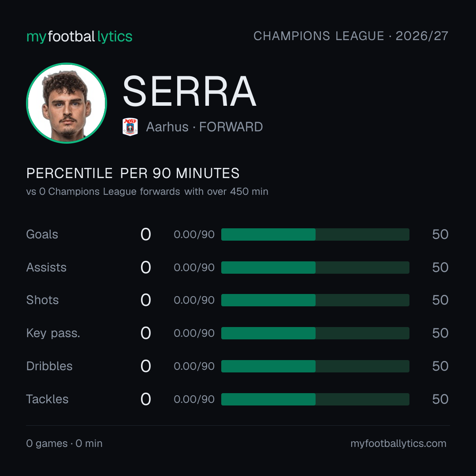Select the SERRA player name heading
476x476 pixels.
tap(190, 91)
